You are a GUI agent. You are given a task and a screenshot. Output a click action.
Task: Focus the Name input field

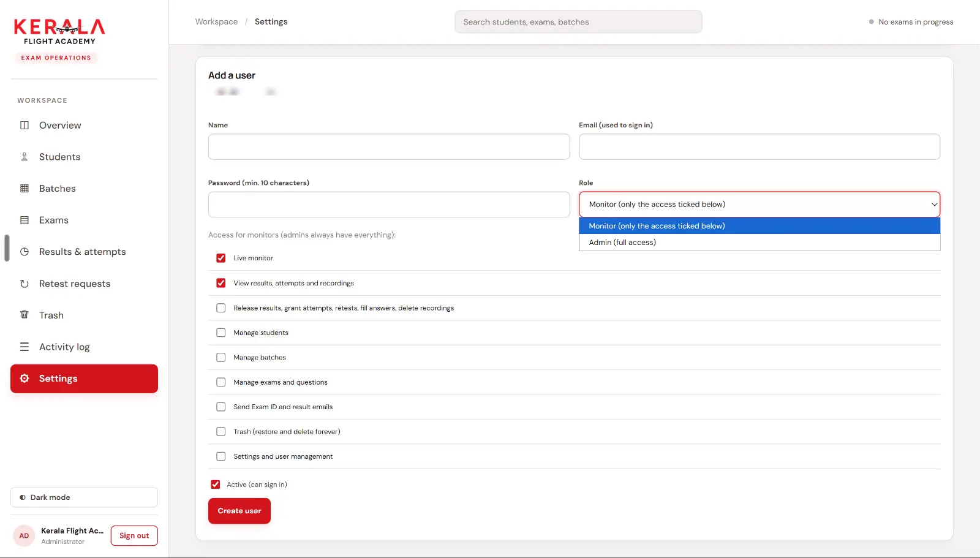389,147
